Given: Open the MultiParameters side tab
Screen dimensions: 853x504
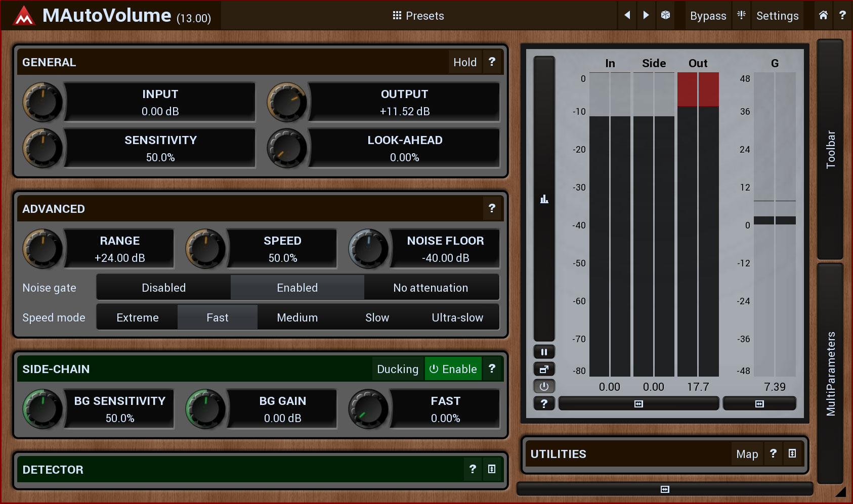Looking at the screenshot, I should 830,373.
